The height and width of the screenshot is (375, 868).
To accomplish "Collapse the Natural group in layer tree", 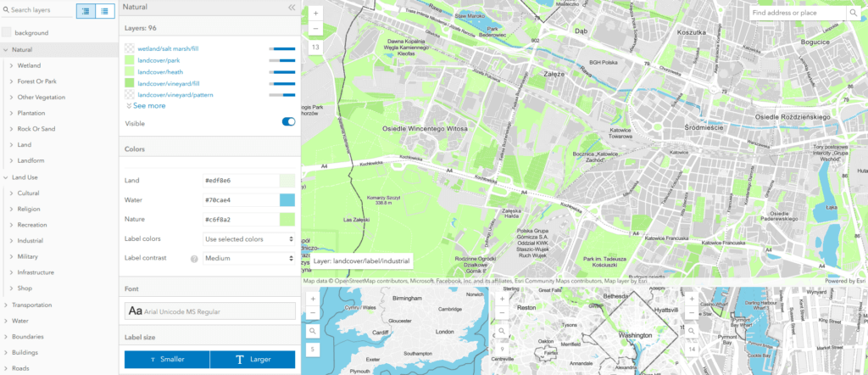I will coord(5,49).
